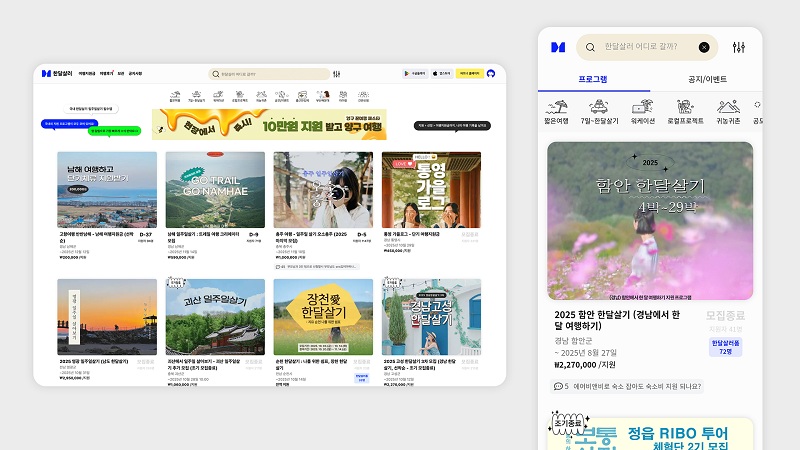
Task: Click the yellow button in desktop header
Action: [469, 73]
